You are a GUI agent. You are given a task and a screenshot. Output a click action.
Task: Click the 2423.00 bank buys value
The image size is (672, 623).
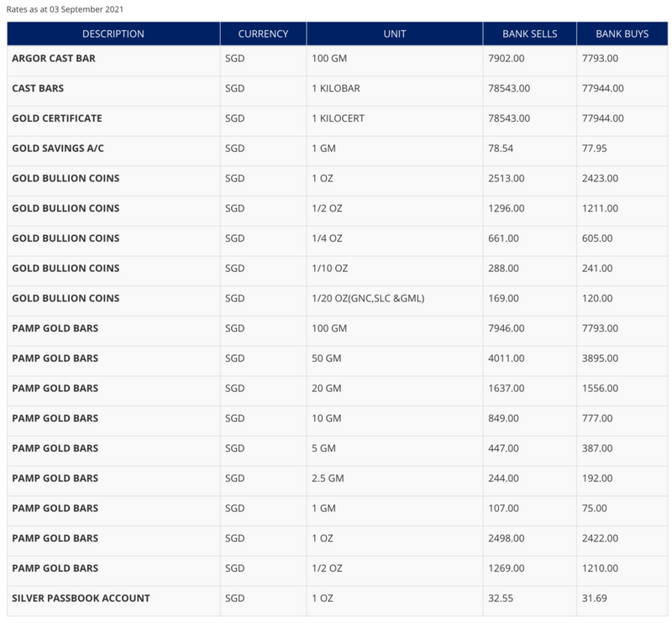point(600,178)
